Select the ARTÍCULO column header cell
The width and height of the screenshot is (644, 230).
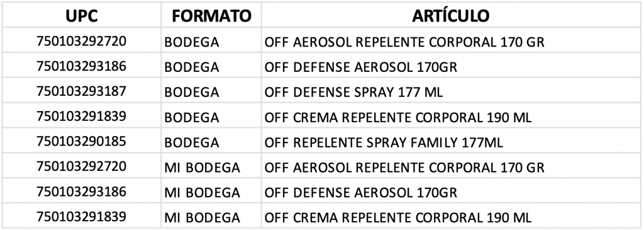pos(451,16)
